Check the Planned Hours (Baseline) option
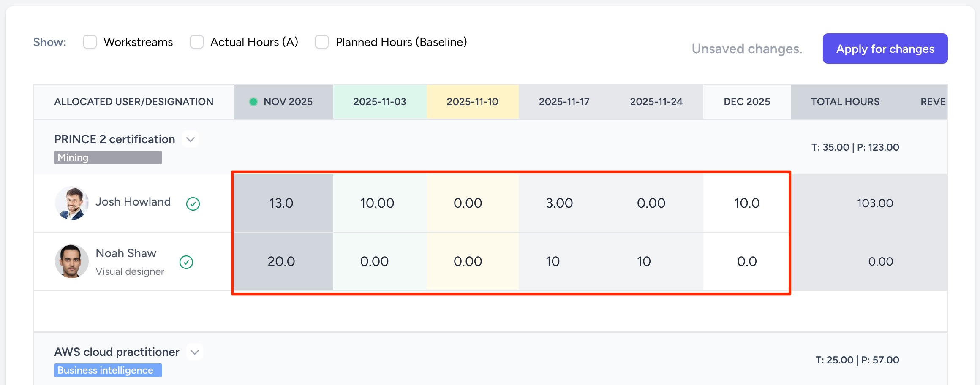 point(322,42)
